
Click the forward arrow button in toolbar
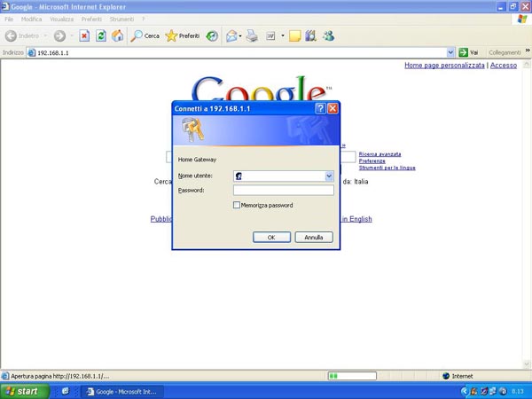[59, 36]
